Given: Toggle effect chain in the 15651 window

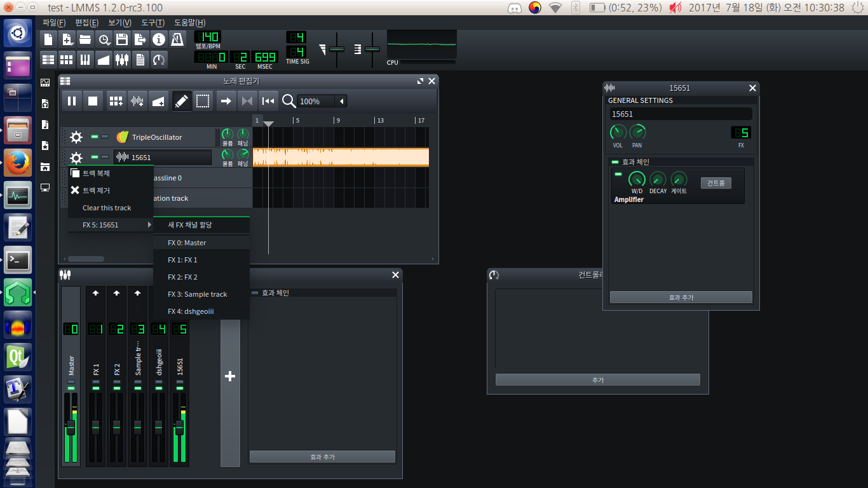Looking at the screenshot, I should 614,162.
